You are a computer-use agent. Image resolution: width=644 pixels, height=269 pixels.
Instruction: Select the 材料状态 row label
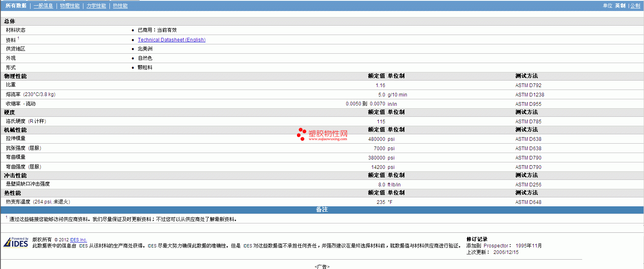click(15, 30)
